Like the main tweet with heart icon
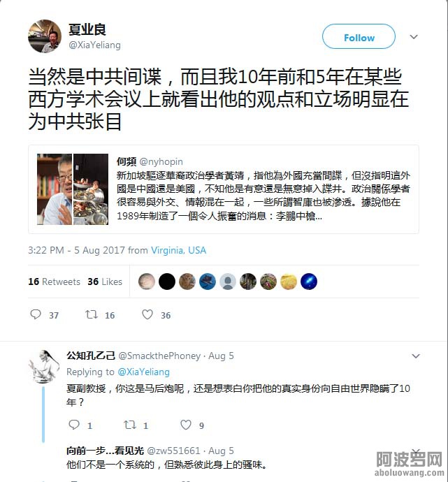448x482 pixels. 147,314
